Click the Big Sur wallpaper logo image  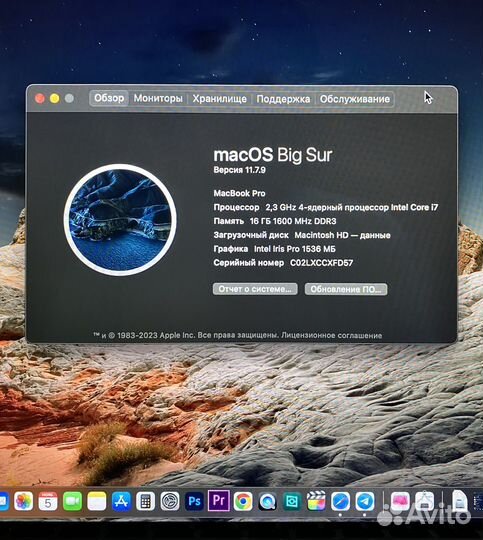click(120, 220)
